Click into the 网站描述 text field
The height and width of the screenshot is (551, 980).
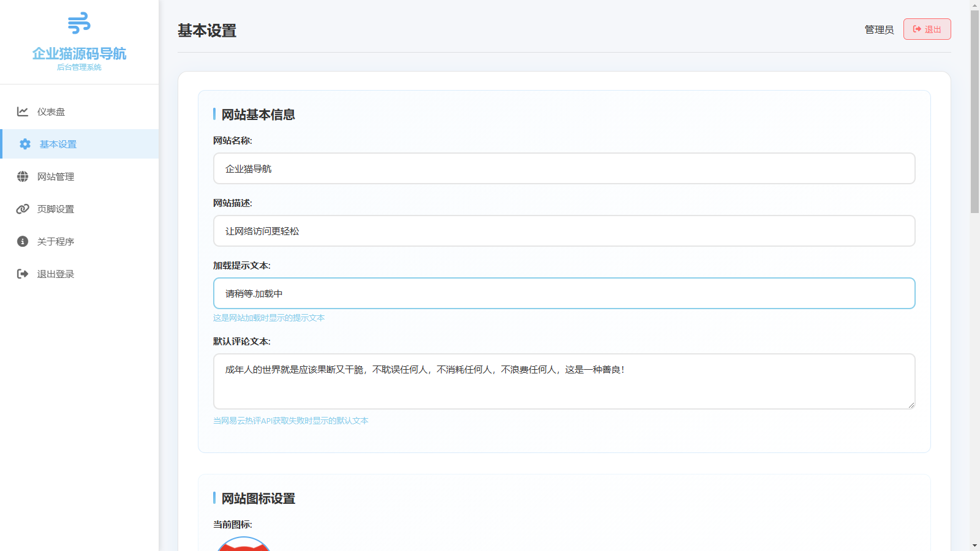click(563, 231)
